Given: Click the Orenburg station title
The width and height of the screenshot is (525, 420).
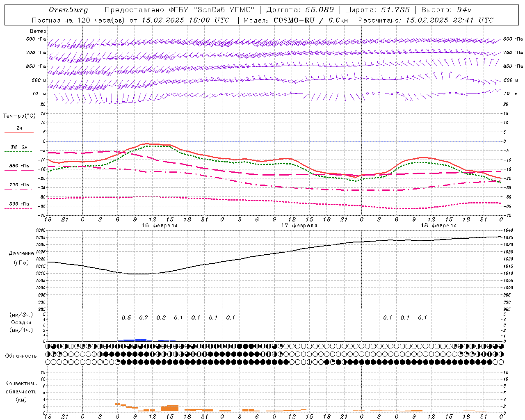Looking at the screenshot, I should [x=68, y=10].
